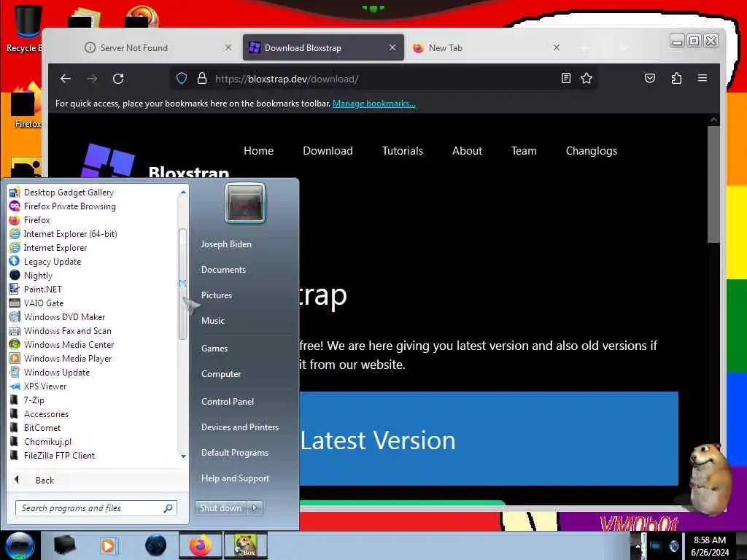Save page to Pocket

(650, 78)
